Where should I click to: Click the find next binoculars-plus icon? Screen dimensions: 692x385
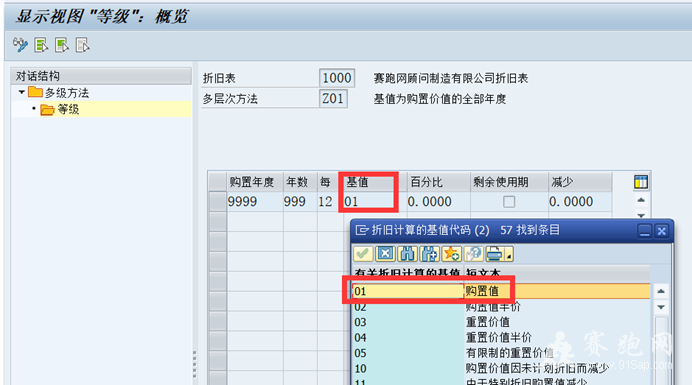[429, 254]
